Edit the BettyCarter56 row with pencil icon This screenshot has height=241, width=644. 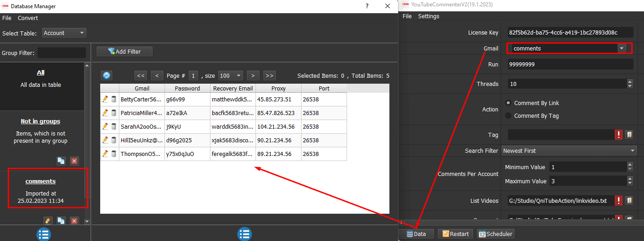pos(105,99)
